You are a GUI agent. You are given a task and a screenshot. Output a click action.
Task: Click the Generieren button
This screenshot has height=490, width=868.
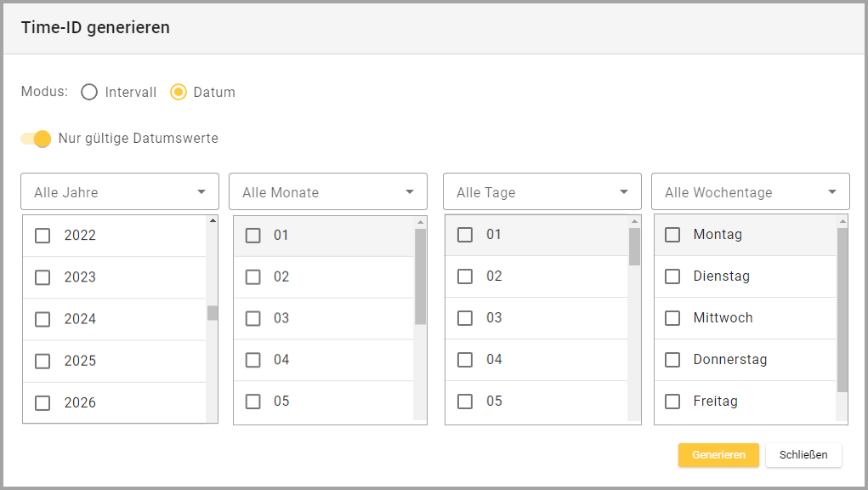[x=718, y=455]
